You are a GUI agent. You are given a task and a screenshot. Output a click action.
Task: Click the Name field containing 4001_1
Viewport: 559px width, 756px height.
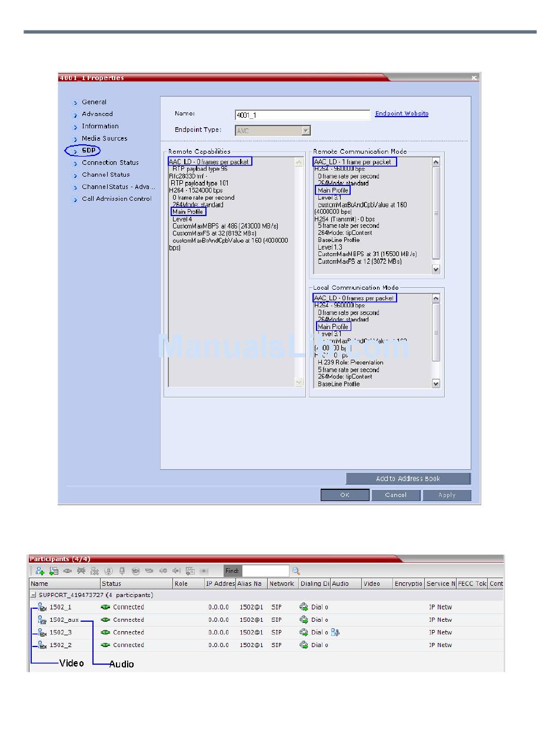tap(303, 115)
